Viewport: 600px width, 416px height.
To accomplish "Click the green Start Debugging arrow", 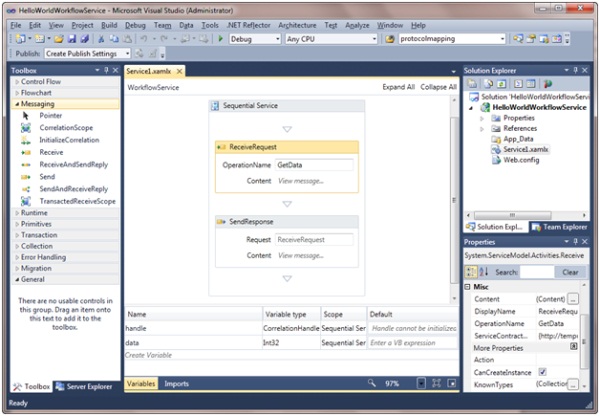I will pyautogui.click(x=220, y=39).
